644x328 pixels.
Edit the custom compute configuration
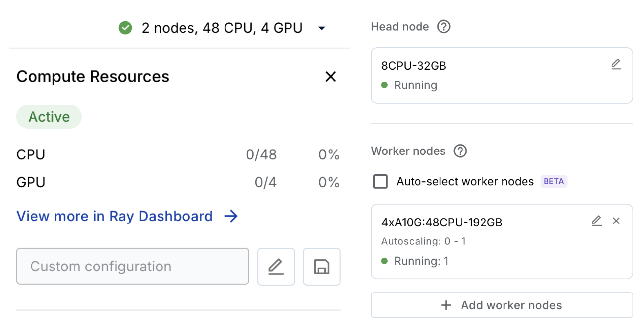pos(276,266)
